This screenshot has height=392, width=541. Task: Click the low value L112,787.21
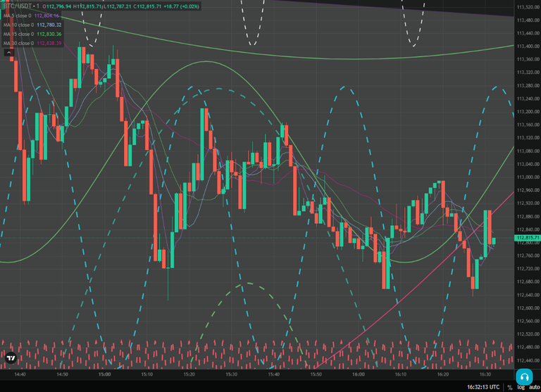pos(118,6)
